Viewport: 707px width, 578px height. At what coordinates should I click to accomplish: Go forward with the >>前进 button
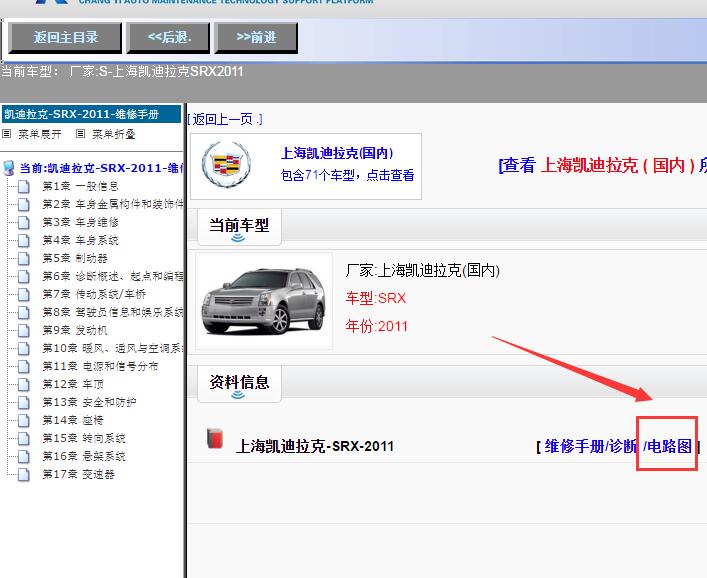point(256,37)
